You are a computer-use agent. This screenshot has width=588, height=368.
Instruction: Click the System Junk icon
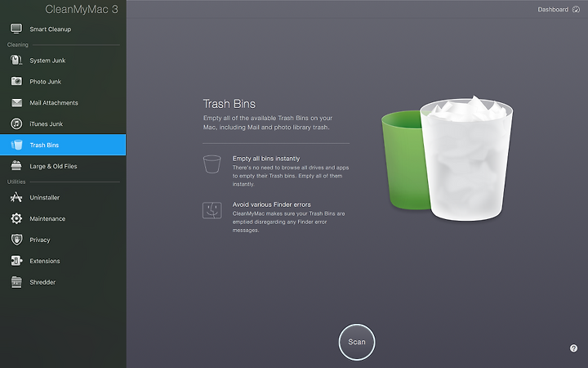point(16,60)
